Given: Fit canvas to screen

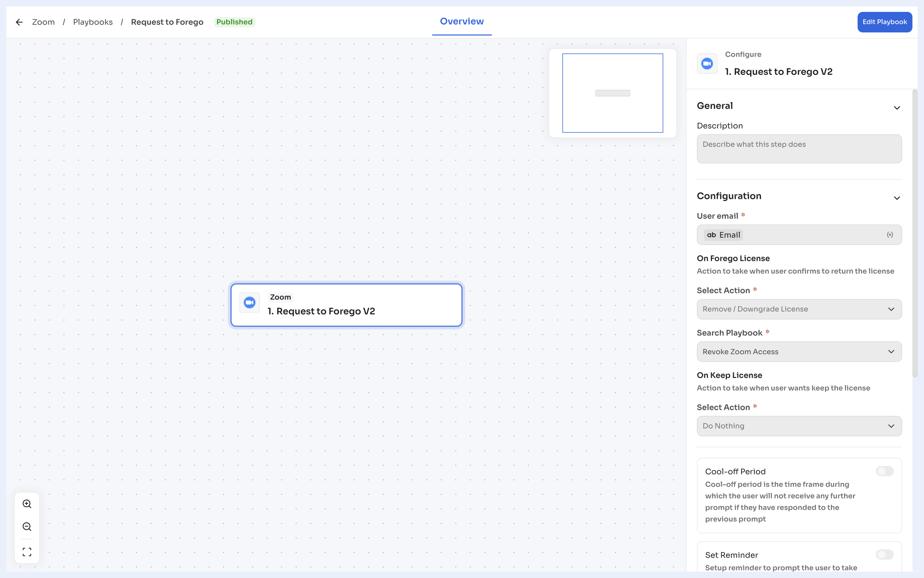Looking at the screenshot, I should [27, 552].
